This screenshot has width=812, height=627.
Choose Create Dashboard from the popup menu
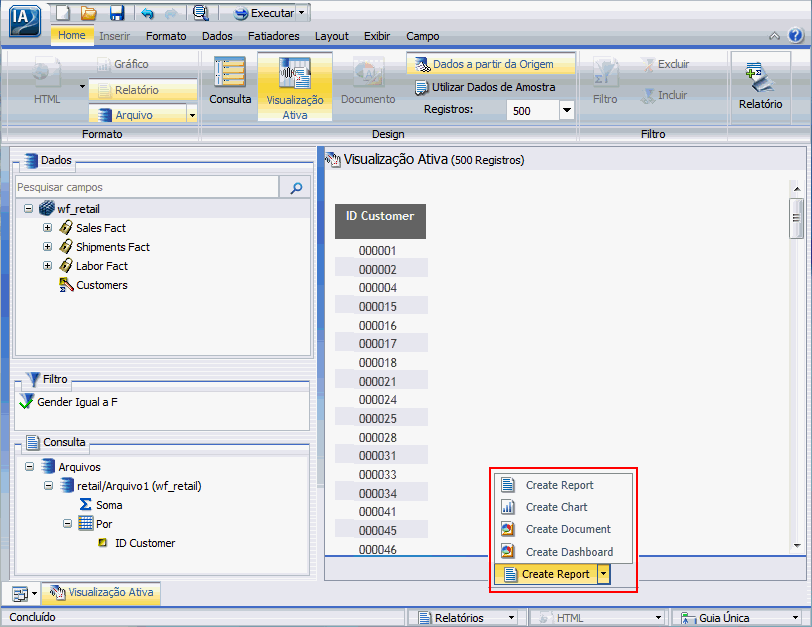[563, 552]
